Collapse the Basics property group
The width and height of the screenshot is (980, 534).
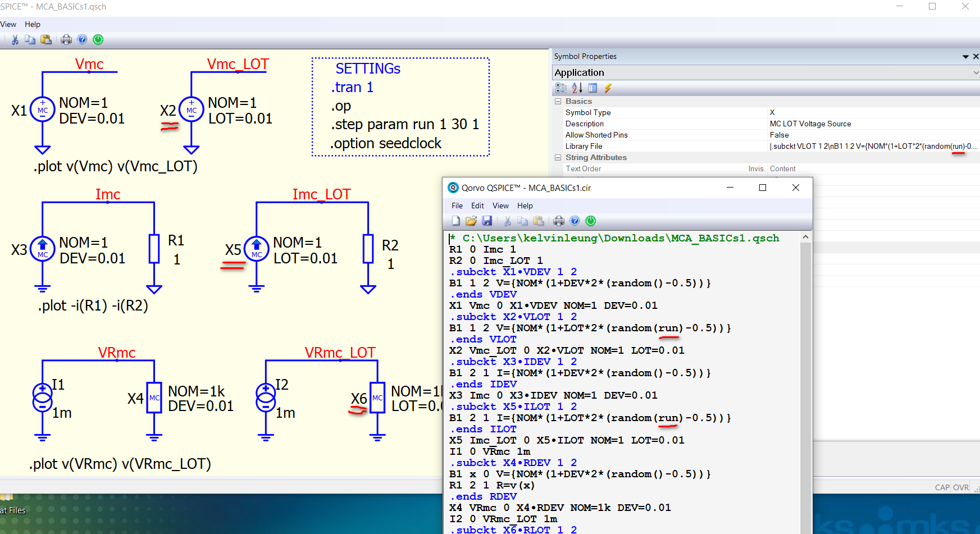coord(558,102)
